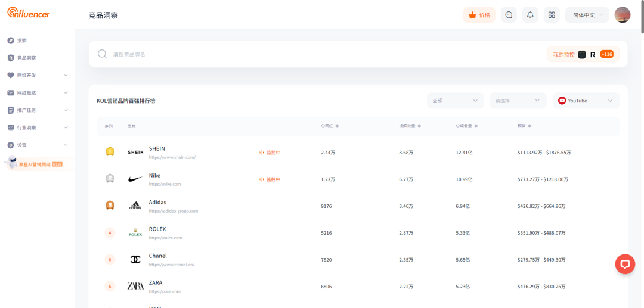Click the ROLEX brand logo
Image resolution: width=644 pixels, height=308 pixels.
(x=135, y=232)
